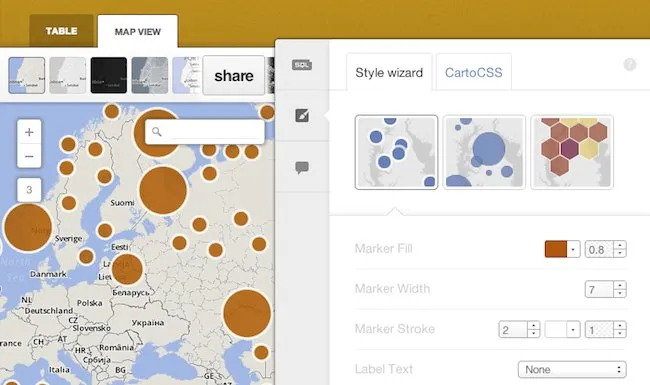
Task: Click the Marker Stroke opacity value 1
Action: tap(599, 329)
